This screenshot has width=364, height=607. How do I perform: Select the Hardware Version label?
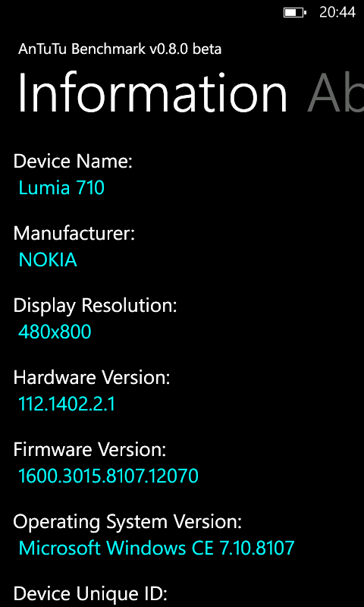[92, 377]
